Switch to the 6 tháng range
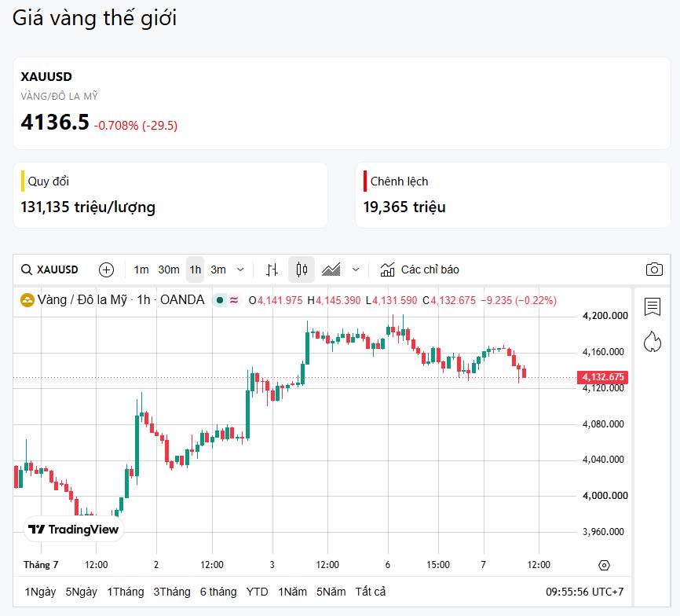The width and height of the screenshot is (680, 616). click(218, 592)
